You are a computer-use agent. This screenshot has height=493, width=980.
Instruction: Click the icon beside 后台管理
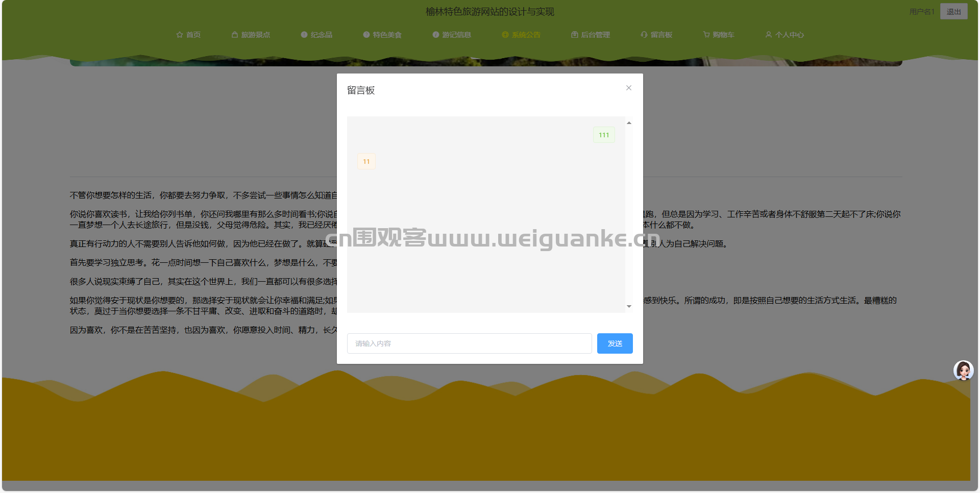click(575, 35)
